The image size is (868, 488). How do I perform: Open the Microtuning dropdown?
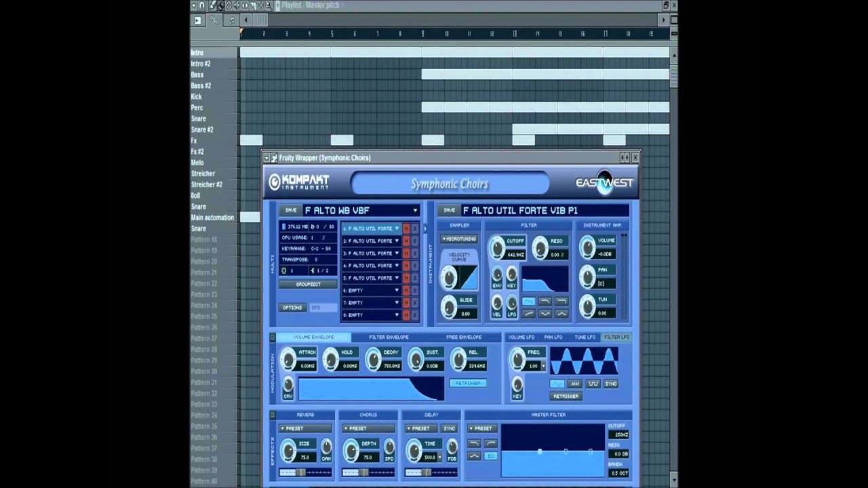point(459,239)
